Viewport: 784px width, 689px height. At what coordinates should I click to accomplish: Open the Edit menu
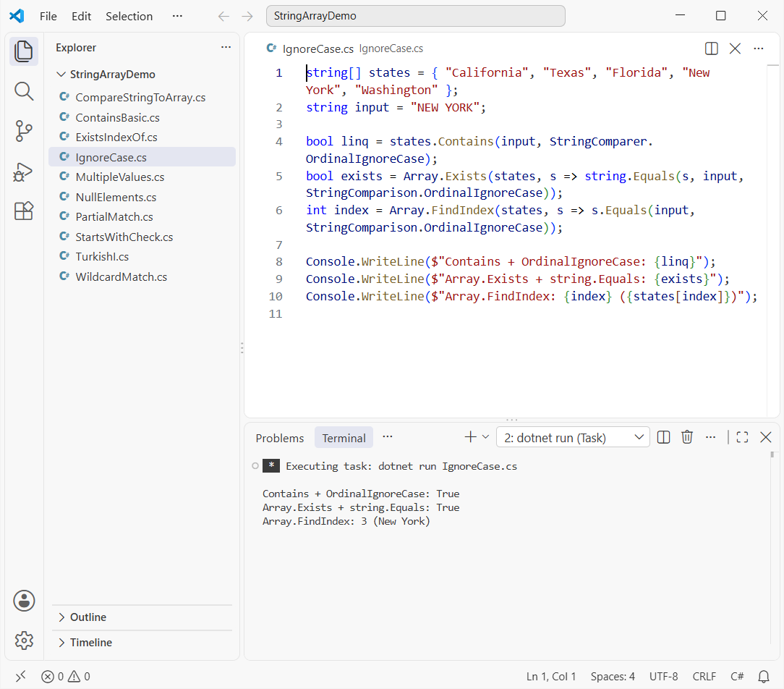(x=82, y=16)
